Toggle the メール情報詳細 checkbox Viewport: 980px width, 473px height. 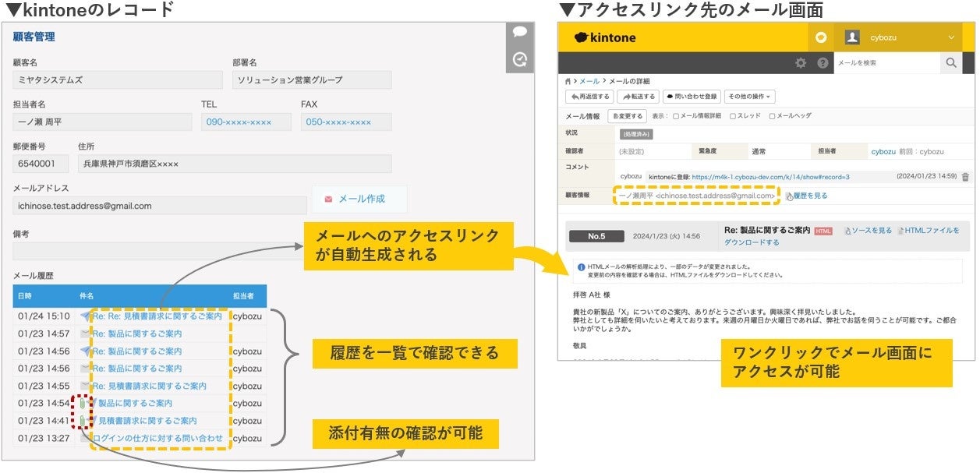[675, 116]
